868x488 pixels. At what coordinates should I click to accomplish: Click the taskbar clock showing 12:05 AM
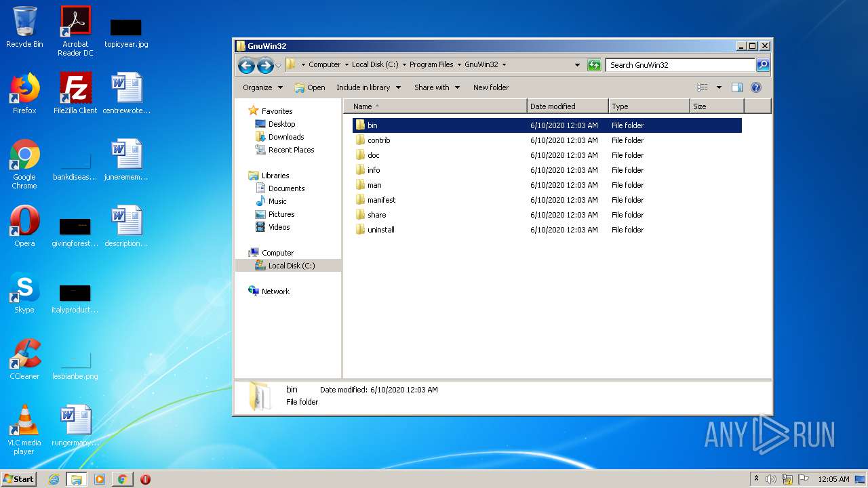[833, 479]
